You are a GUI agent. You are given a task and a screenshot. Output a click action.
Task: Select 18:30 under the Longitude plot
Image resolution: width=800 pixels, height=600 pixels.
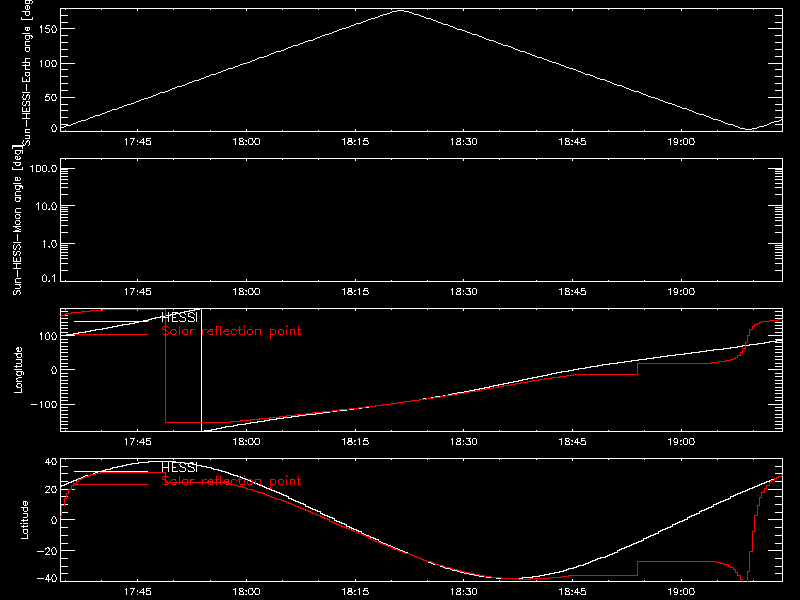(464, 442)
